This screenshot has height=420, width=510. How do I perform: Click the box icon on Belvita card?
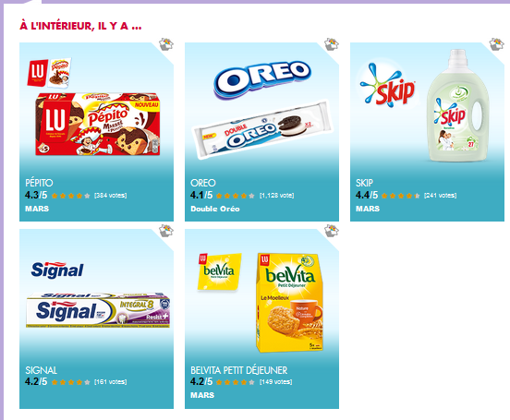(332, 231)
